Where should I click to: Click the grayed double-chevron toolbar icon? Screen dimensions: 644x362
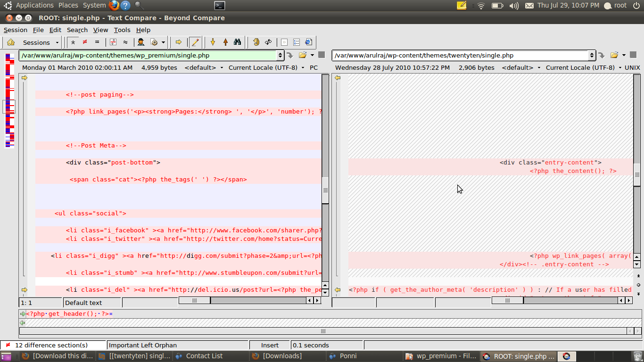pos(284,42)
